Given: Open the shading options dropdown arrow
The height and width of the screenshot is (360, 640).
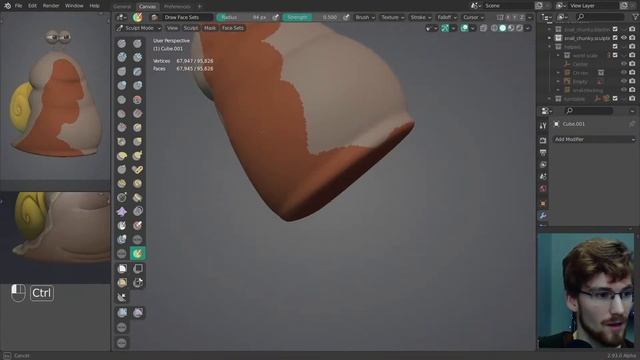Looking at the screenshot, I should point(528,28).
